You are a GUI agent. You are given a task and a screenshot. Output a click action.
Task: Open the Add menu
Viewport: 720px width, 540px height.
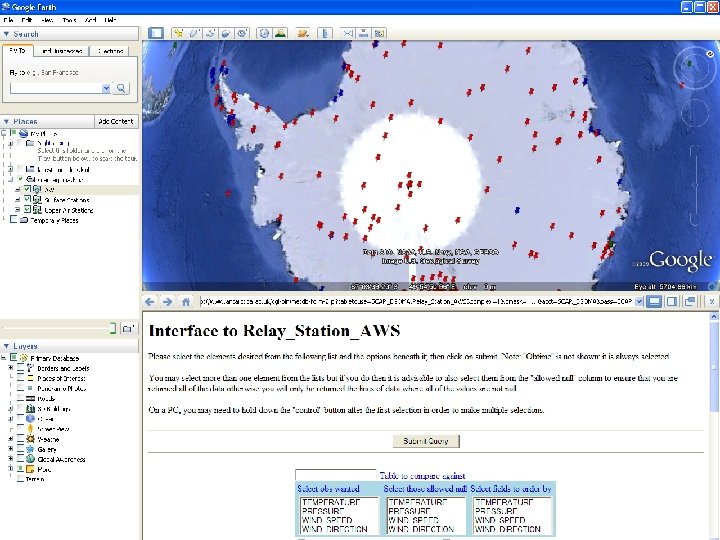(90, 20)
